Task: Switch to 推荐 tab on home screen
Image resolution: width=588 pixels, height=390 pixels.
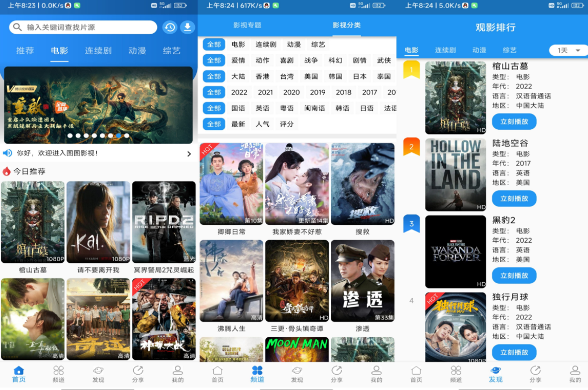Action: [x=25, y=51]
